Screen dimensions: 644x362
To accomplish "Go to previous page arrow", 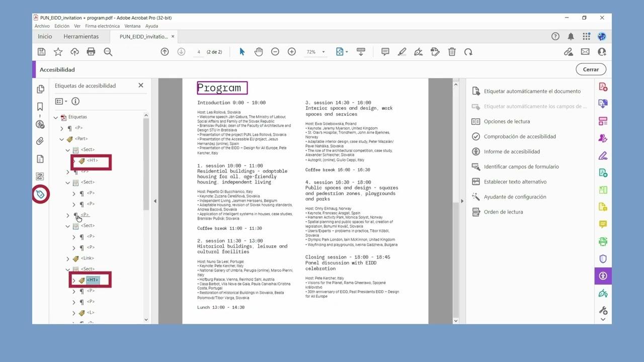I will [x=165, y=52].
